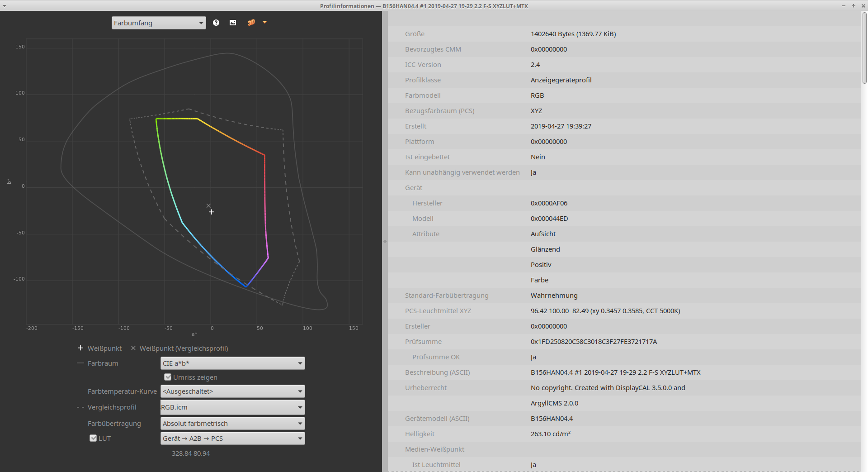
Task: Click the Modell value 0x000044ED
Action: pyautogui.click(x=549, y=219)
